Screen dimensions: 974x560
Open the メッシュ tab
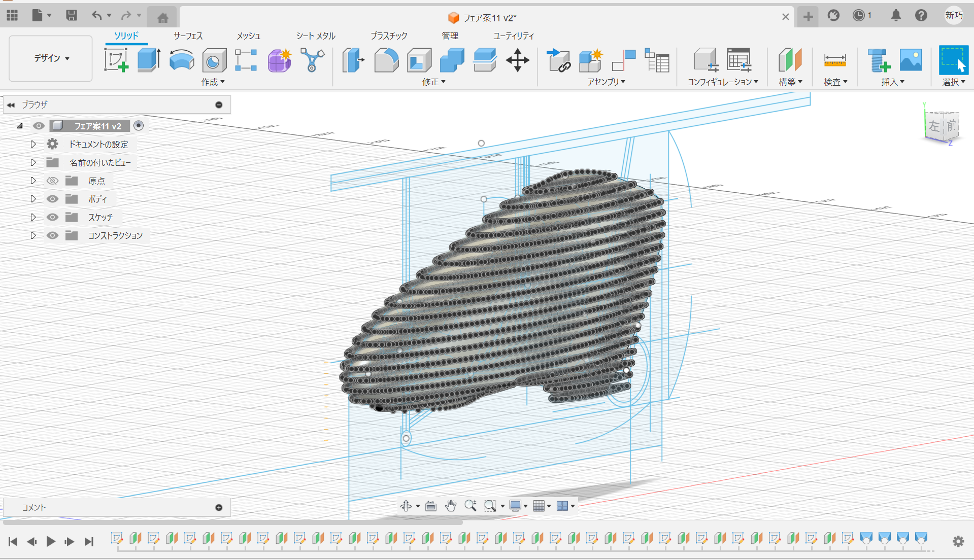248,36
